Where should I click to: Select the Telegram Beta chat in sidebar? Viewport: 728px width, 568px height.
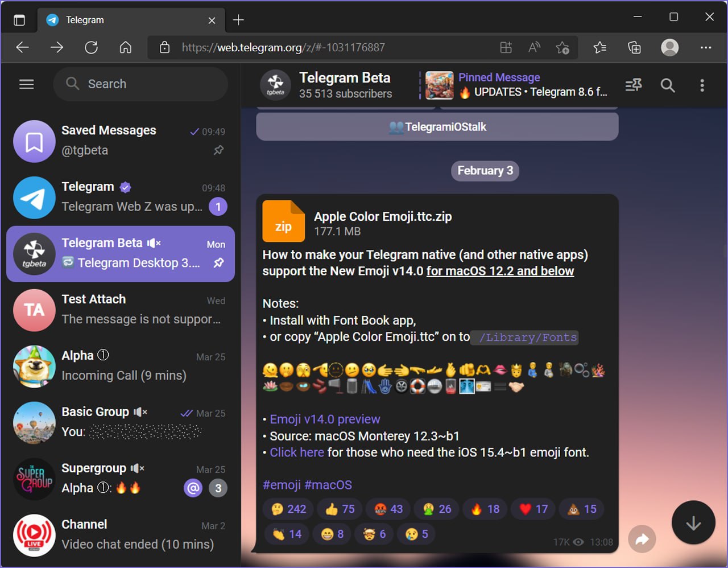click(121, 253)
